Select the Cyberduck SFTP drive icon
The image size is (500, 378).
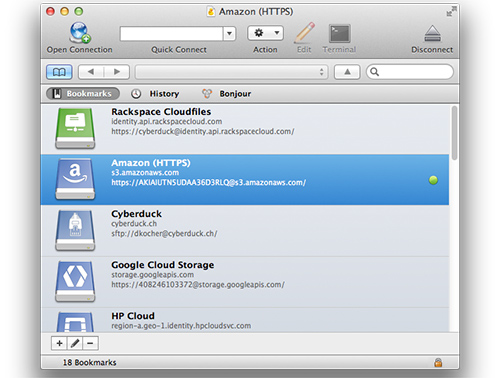[75, 230]
